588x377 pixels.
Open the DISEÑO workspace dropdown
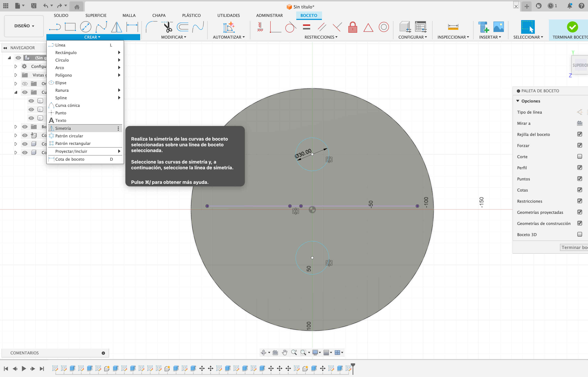tap(24, 26)
